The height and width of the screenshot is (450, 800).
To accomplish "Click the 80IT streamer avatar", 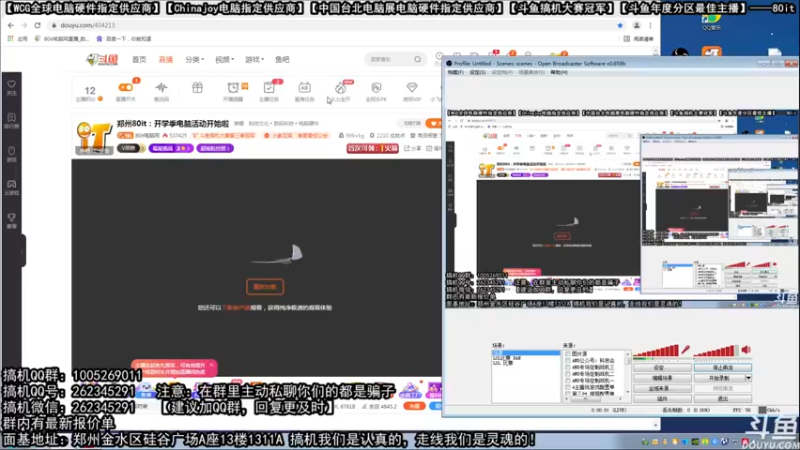I will [94, 137].
